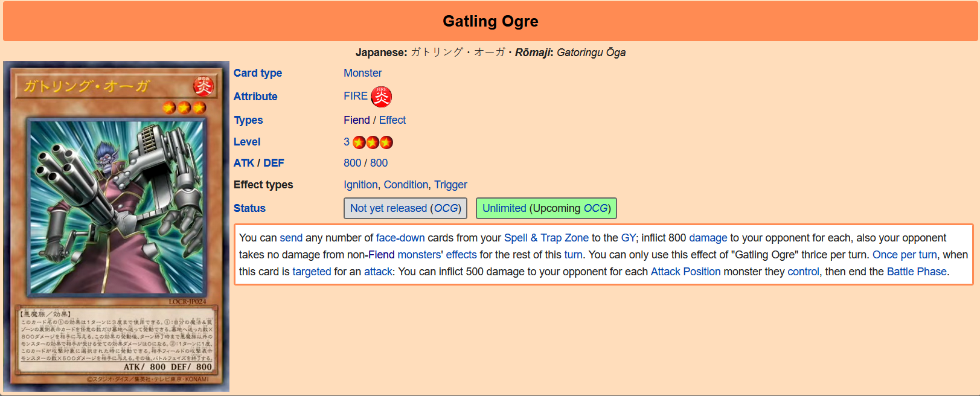Open the 'Once per turn' link
The image size is (980, 396).
click(905, 255)
